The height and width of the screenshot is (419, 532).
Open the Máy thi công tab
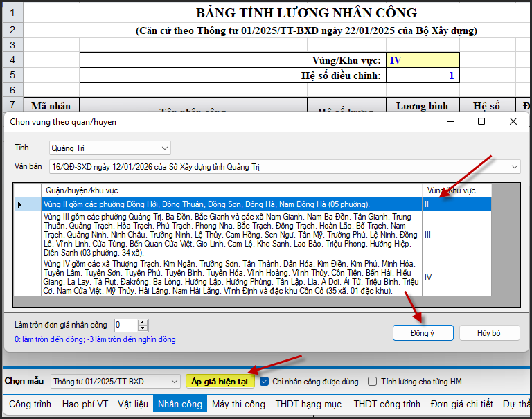click(x=238, y=404)
